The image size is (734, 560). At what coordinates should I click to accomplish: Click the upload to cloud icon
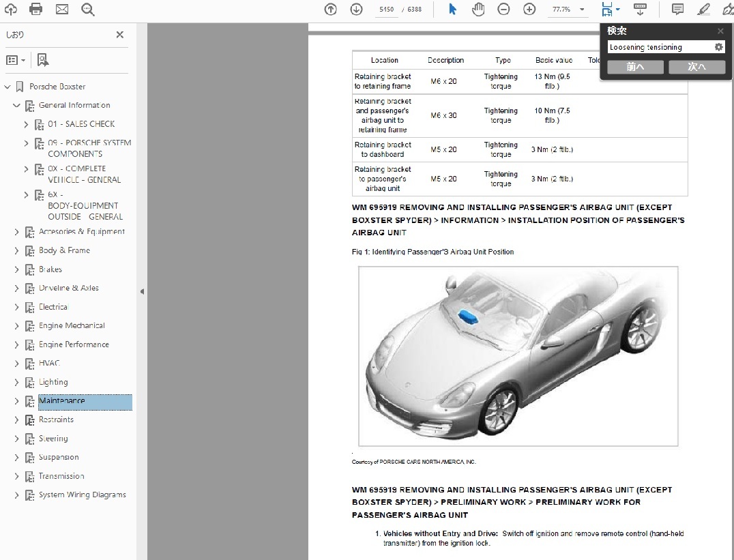point(10,9)
